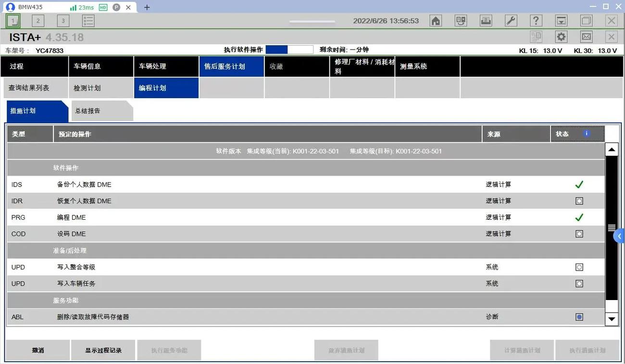The image size is (625, 364).
Task: Open the 检测计划 sub-tab
Action: (x=100, y=88)
